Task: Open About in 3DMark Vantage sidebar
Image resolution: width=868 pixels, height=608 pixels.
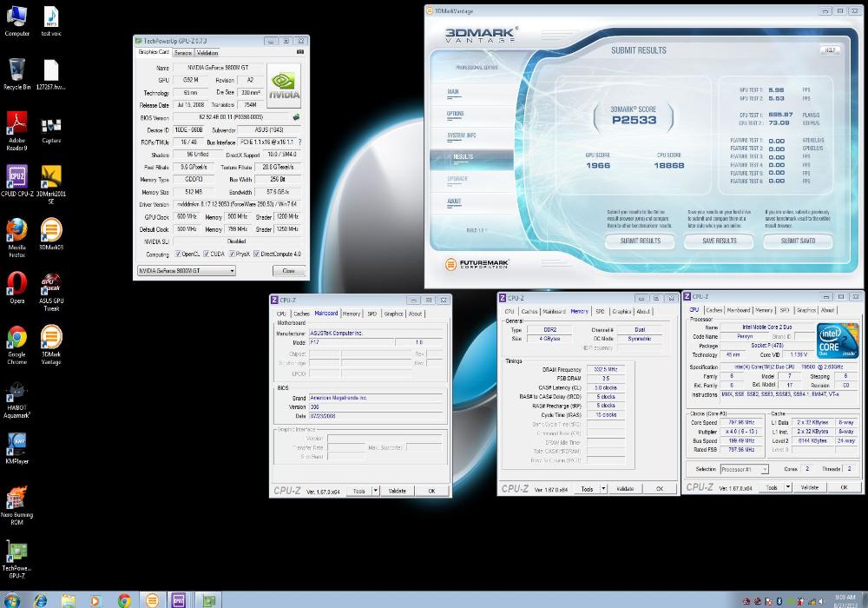Action: tap(454, 202)
